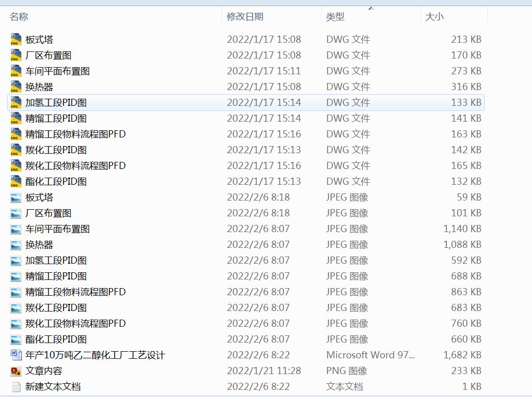Click JPEG icon of 精馏工段物料流程图PFD
The height and width of the screenshot is (397, 532).
coord(16,292)
